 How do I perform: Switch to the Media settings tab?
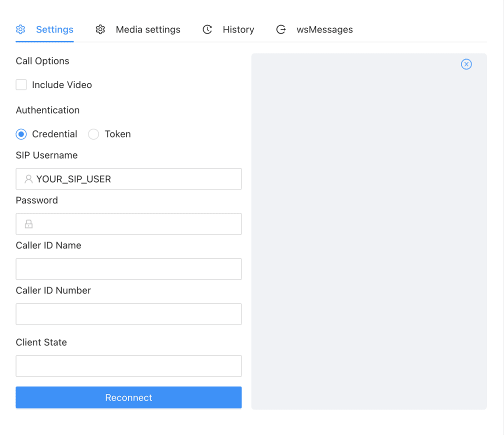(x=147, y=29)
